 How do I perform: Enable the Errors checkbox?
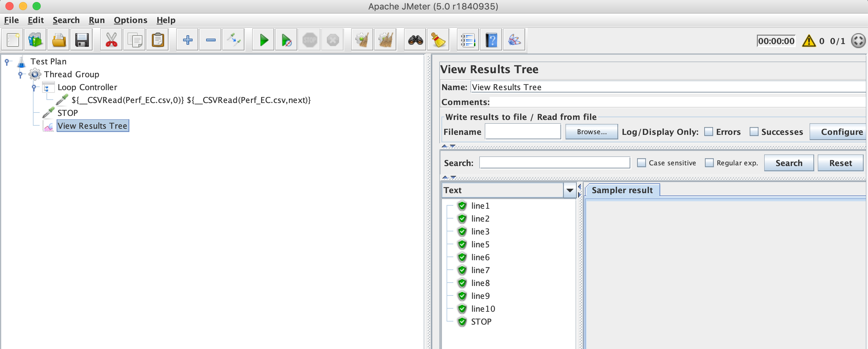point(709,132)
